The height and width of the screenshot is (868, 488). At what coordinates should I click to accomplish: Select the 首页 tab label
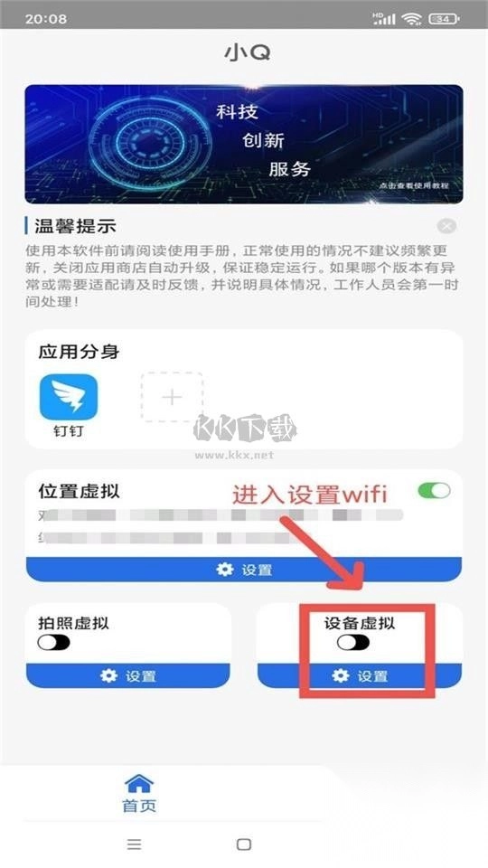[x=139, y=806]
